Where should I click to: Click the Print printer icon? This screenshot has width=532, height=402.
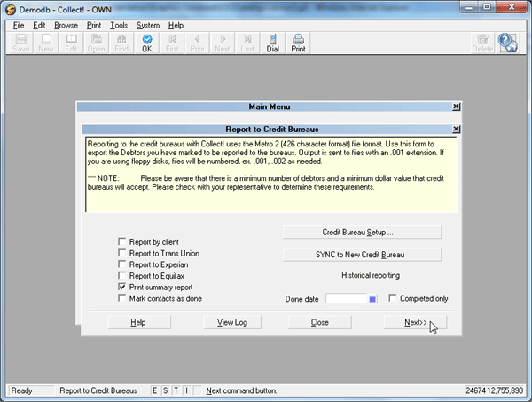[x=298, y=43]
